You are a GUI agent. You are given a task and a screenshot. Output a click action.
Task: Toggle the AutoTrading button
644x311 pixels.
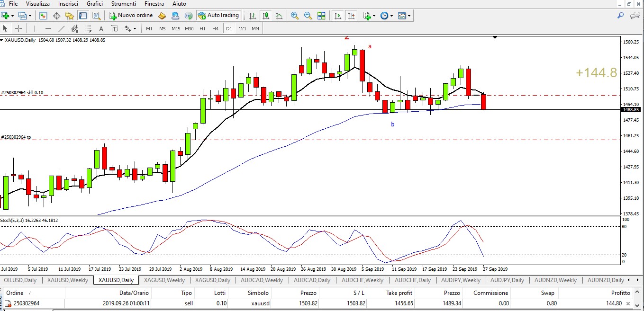click(x=218, y=15)
